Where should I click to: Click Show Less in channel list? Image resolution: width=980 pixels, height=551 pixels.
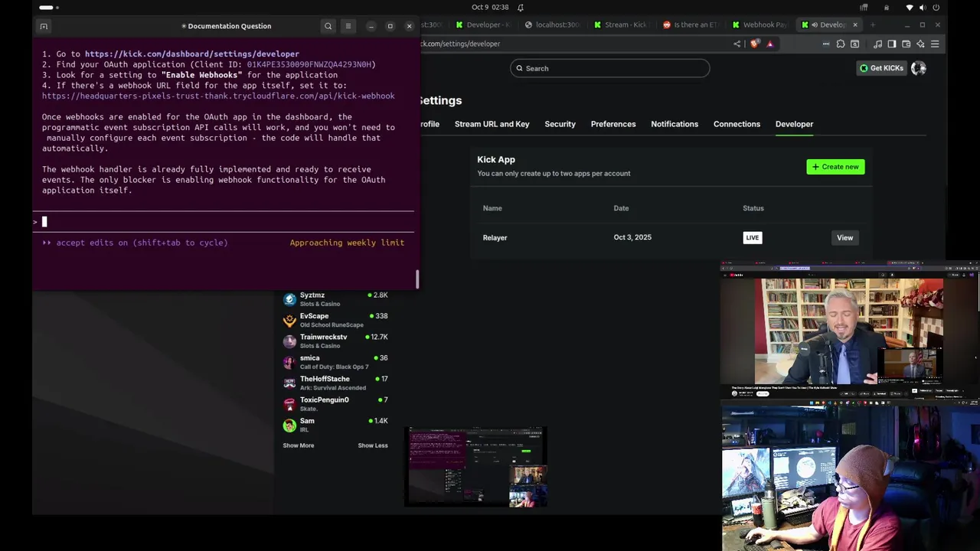(x=373, y=445)
